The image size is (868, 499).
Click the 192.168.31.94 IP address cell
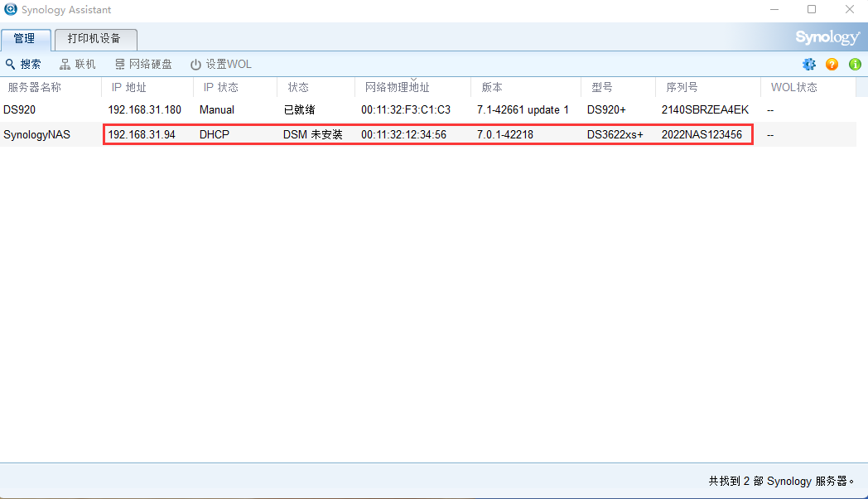coord(142,134)
